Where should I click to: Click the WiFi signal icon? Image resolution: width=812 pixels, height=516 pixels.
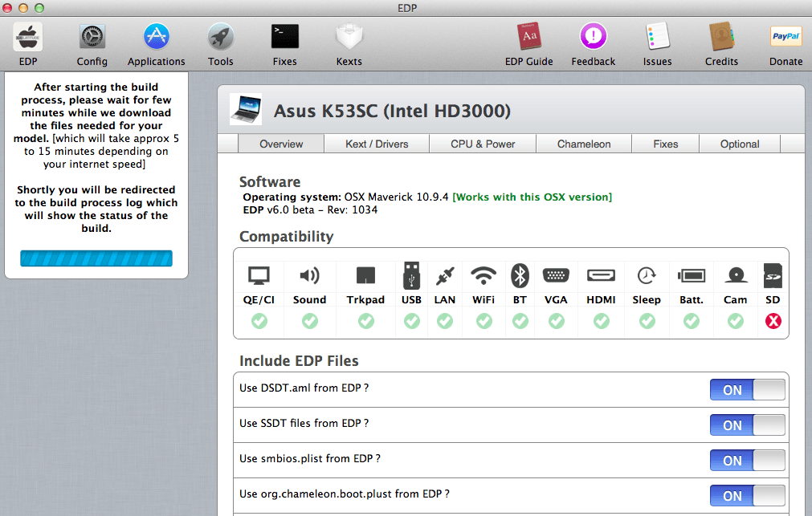(484, 276)
